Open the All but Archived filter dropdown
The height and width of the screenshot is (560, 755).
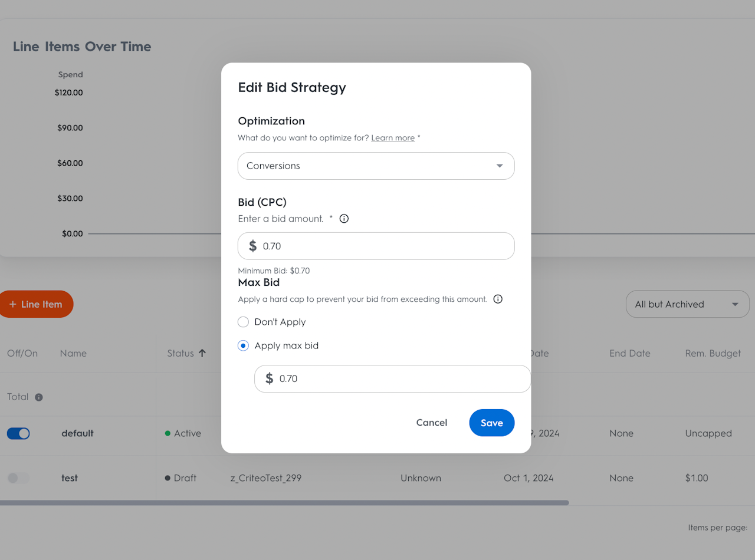pos(688,304)
